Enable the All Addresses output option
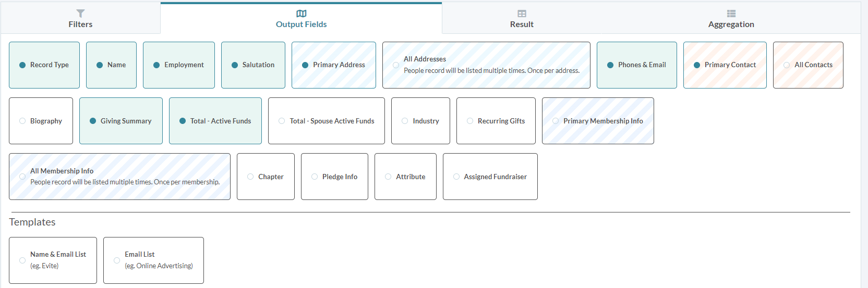The height and width of the screenshot is (288, 868). tap(486, 65)
